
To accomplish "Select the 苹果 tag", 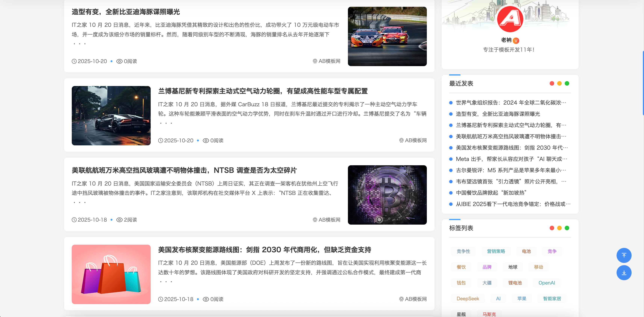I will click(x=522, y=298).
